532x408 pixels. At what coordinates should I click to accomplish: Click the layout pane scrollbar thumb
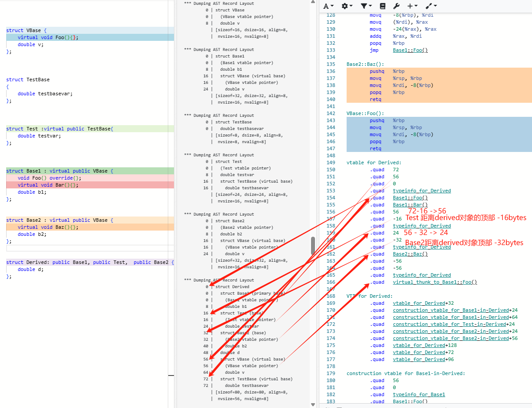313,246
